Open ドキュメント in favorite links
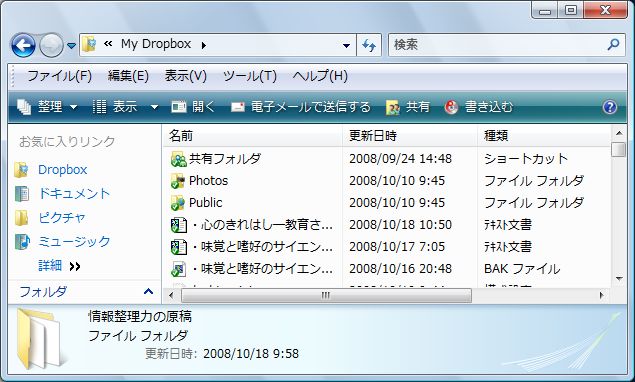The image size is (635, 382). coord(74,194)
